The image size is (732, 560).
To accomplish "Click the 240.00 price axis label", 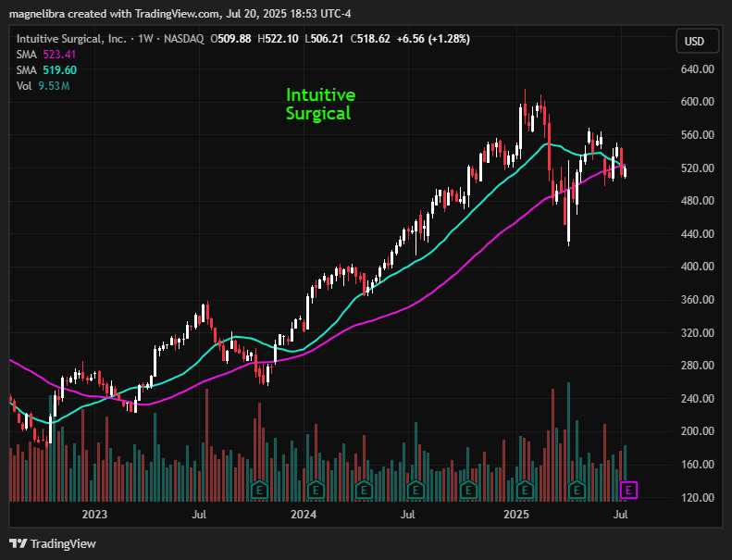I will 698,399.
